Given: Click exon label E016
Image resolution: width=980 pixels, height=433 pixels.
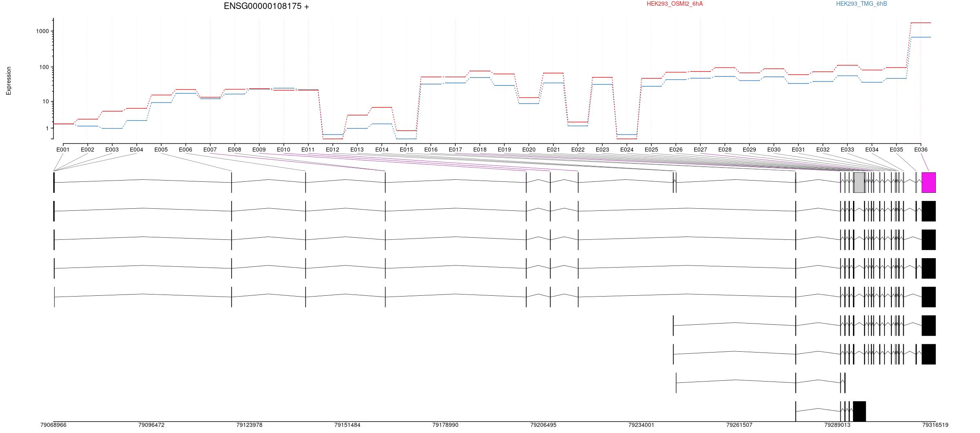Looking at the screenshot, I should pyautogui.click(x=431, y=150).
